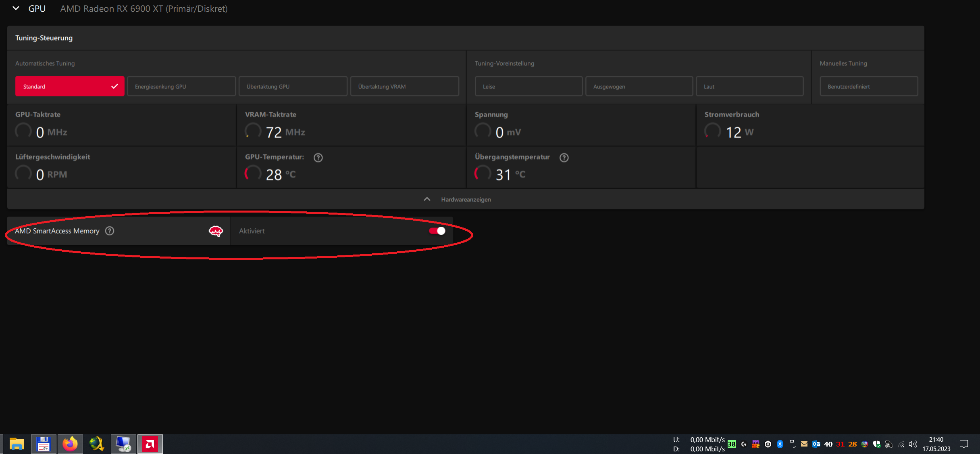The image size is (980, 455).
Task: Click Benutzerdefiniert manual tuning button
Action: 869,86
